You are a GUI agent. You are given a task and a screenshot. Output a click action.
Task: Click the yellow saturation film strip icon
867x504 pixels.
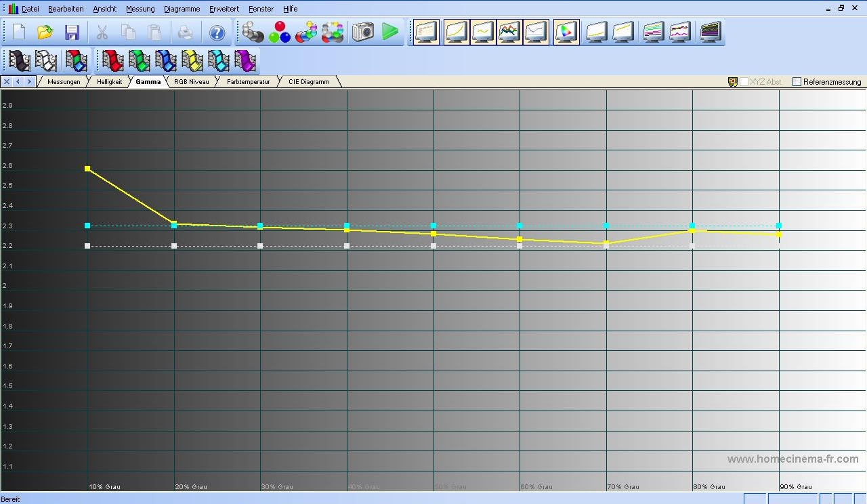pos(192,61)
